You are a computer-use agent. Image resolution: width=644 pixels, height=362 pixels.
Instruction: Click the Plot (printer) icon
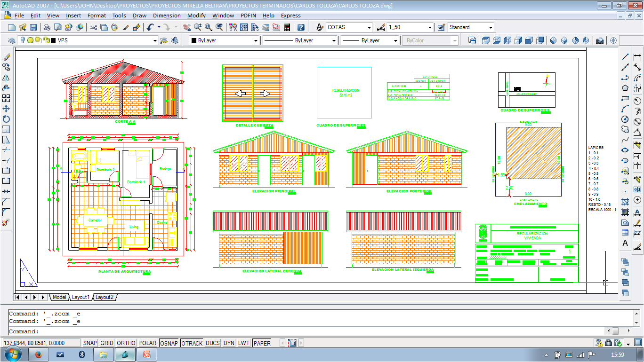tap(47, 27)
